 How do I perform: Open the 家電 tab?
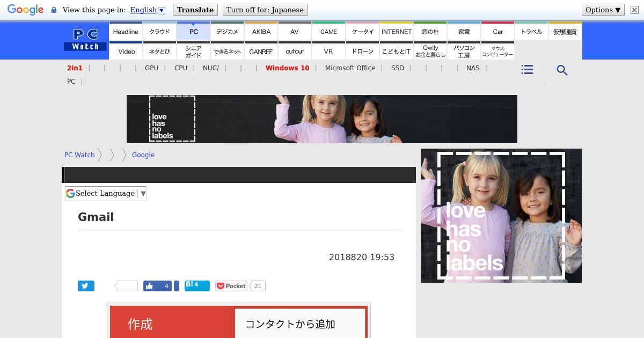[464, 32]
